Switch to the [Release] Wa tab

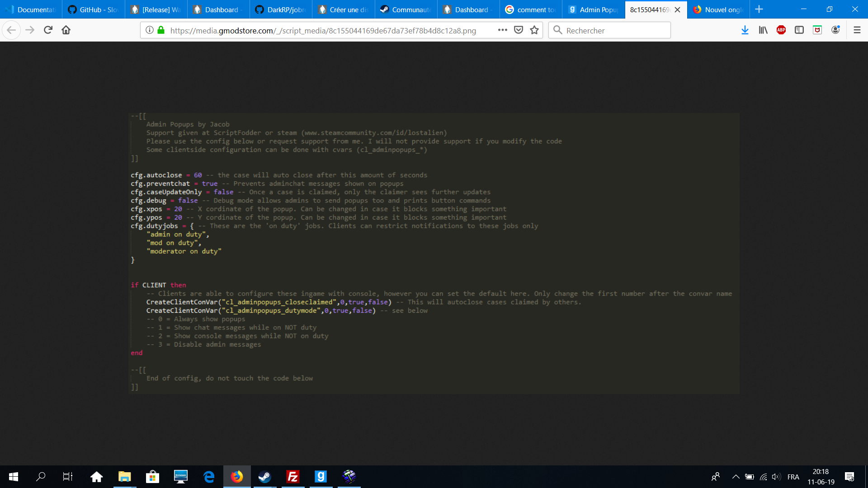click(156, 9)
